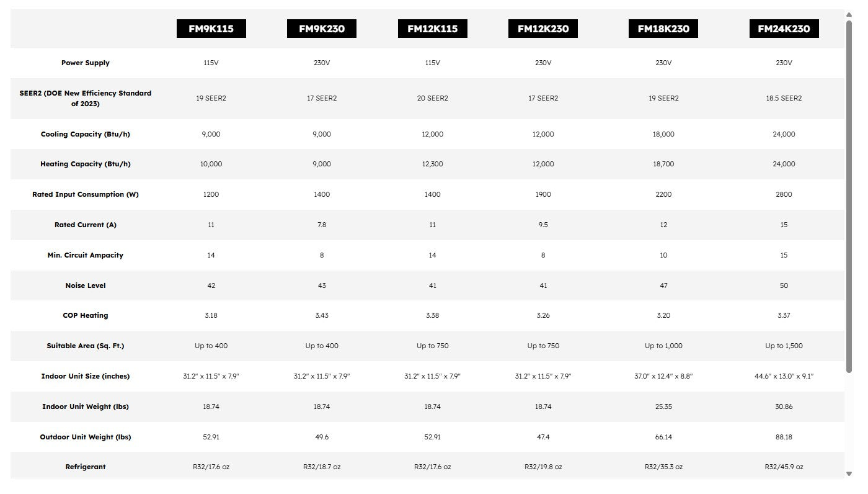The image size is (868, 494).
Task: Click the Rated Input Consumption row label
Action: 86,194
